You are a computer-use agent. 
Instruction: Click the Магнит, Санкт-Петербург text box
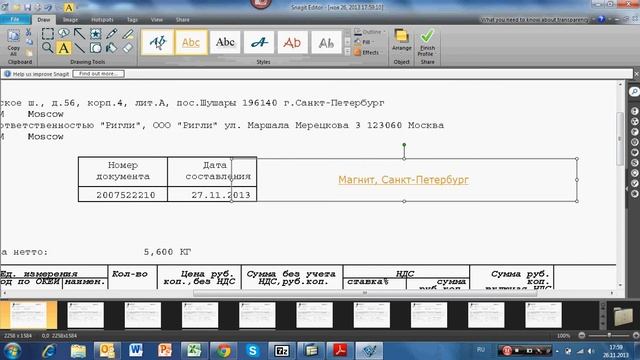click(x=404, y=180)
